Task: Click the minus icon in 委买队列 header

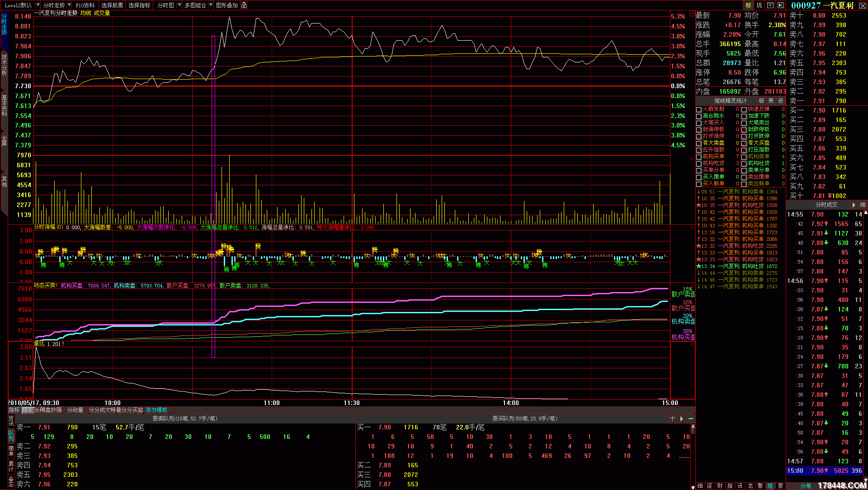Action: [x=691, y=419]
